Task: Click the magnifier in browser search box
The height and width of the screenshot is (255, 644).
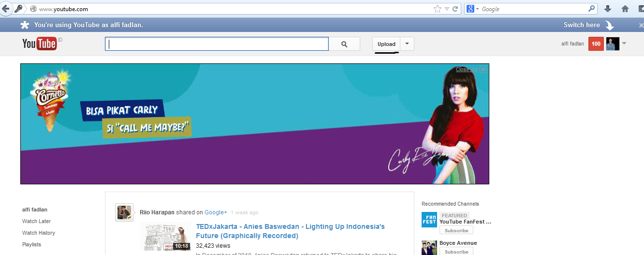Action: [591, 9]
